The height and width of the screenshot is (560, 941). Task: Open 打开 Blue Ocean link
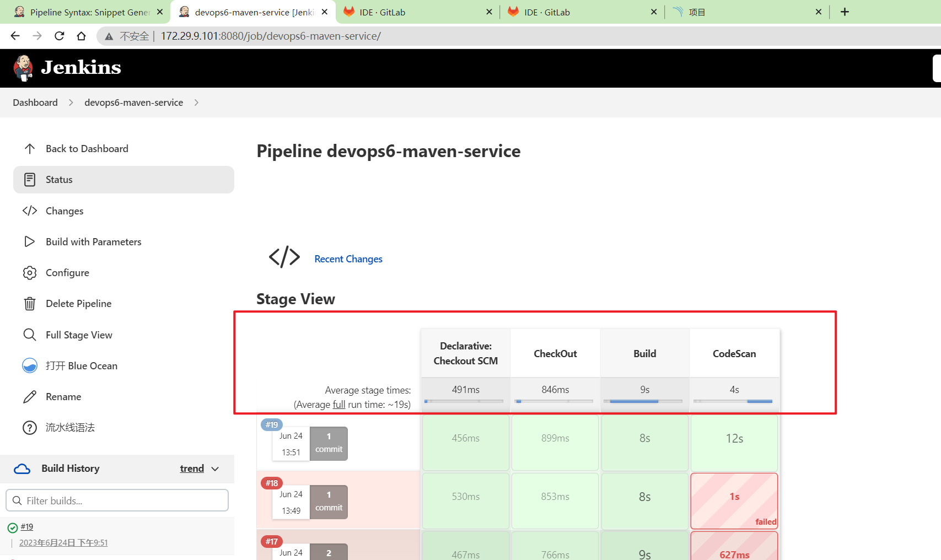coord(123,365)
